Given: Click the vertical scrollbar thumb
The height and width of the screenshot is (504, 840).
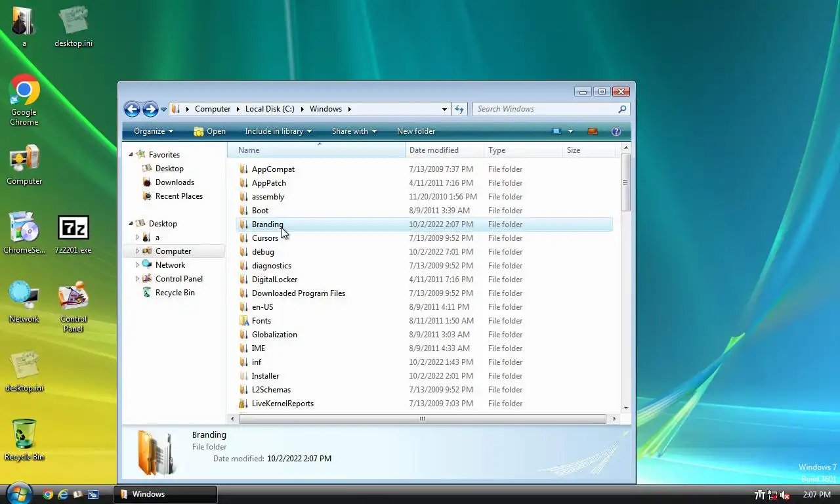Looking at the screenshot, I should pyautogui.click(x=625, y=182).
